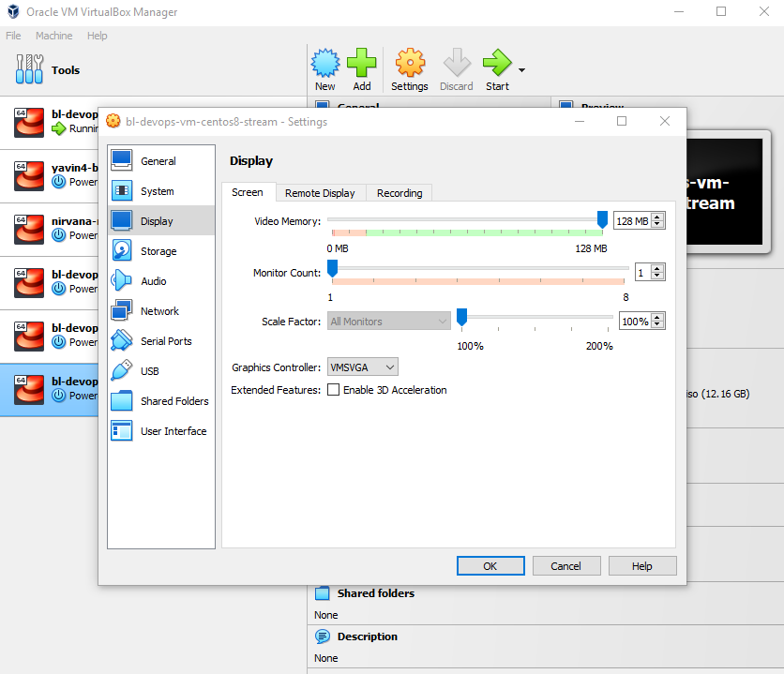Decrease Scale Factor with down arrow
784x674 pixels.
pos(657,324)
